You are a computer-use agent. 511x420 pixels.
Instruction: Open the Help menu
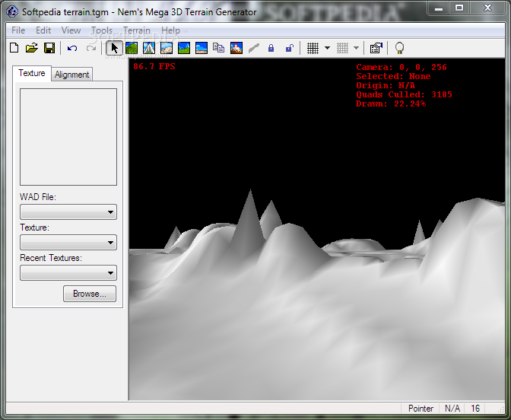(x=170, y=30)
